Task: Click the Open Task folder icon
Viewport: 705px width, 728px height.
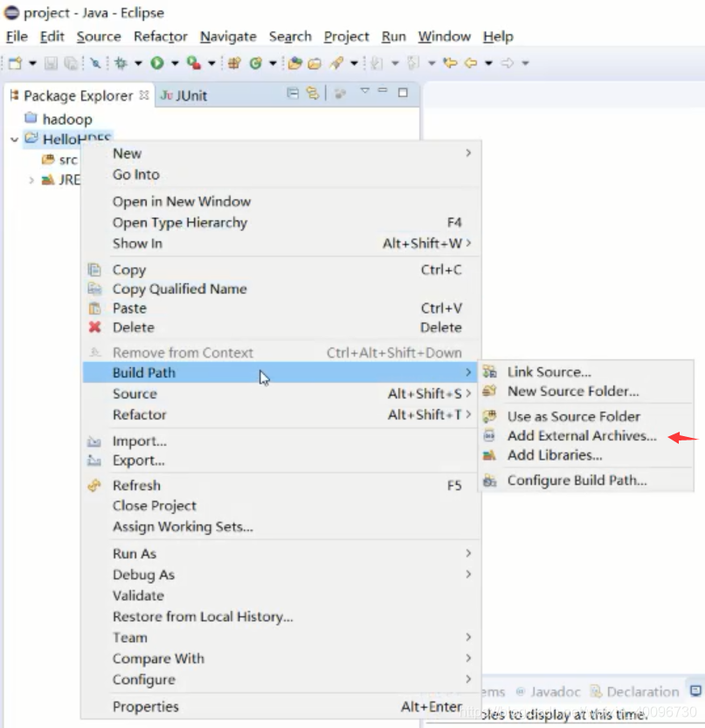Action: coord(314,63)
